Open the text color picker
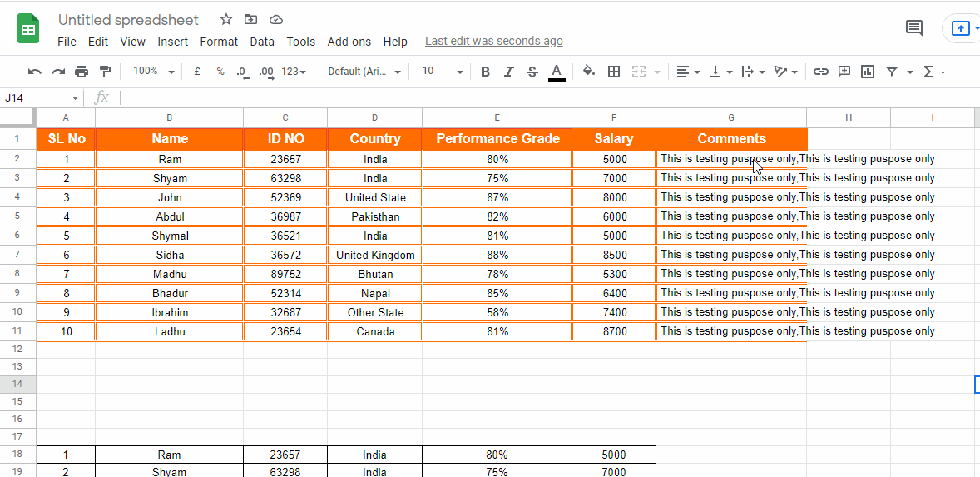 coord(557,72)
